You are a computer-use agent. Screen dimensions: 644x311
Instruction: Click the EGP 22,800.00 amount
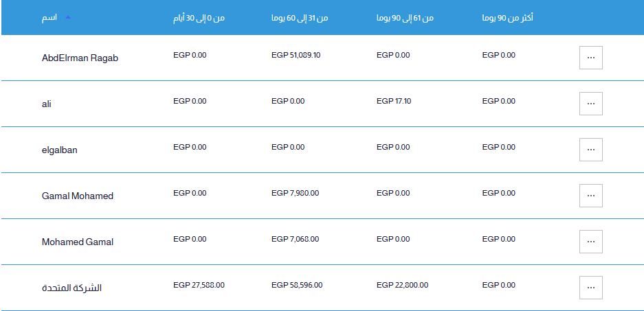pos(402,285)
